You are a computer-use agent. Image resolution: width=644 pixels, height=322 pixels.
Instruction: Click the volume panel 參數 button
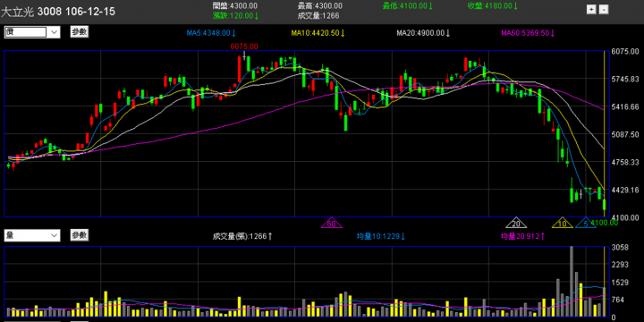click(x=80, y=235)
